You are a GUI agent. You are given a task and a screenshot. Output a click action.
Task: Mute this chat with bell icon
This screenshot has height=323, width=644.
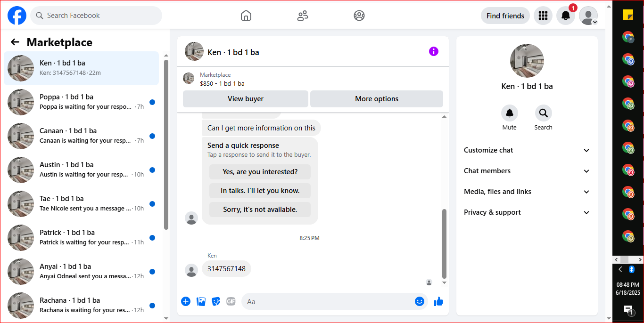point(509,113)
